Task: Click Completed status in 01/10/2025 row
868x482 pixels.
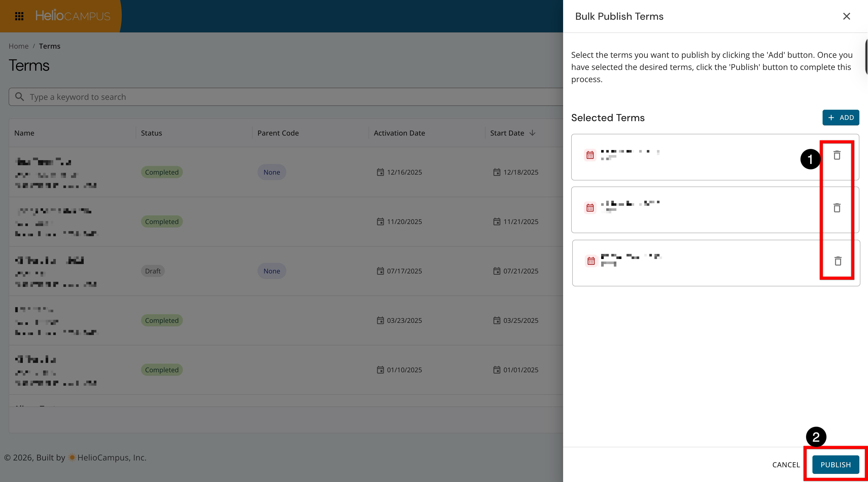Action: tap(162, 370)
